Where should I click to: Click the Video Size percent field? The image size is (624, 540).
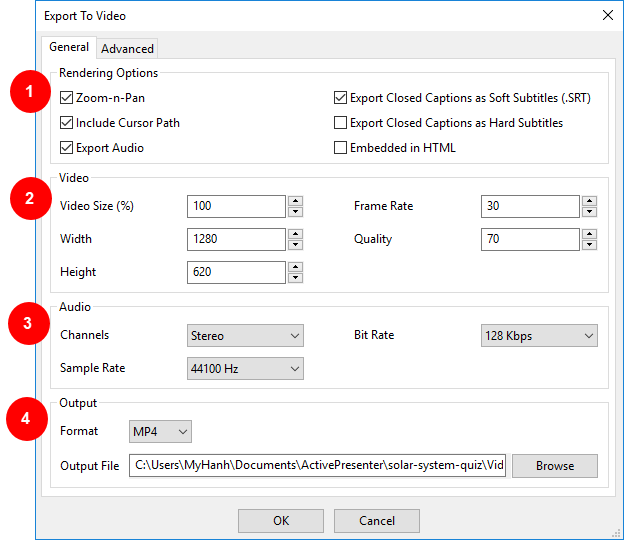coord(236,206)
